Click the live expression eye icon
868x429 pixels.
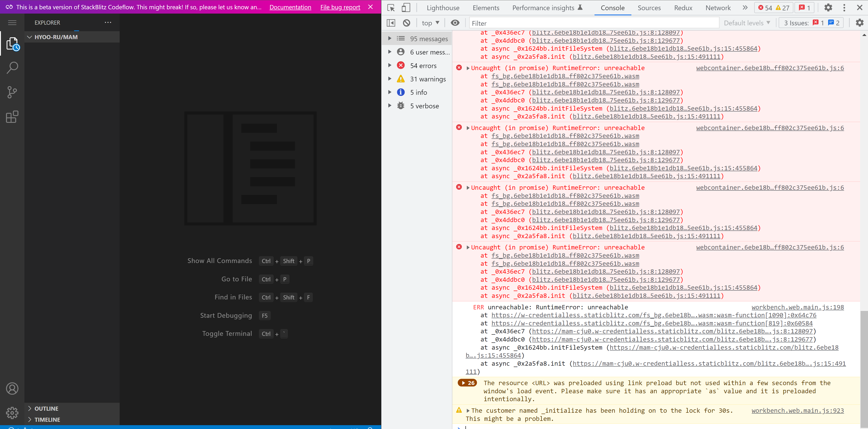[x=455, y=23]
